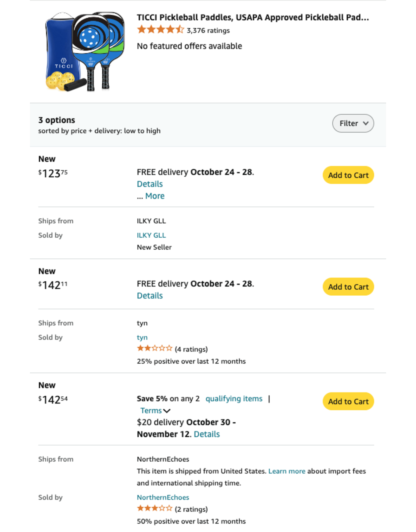Open Details for the $123.75 offer delivery
The height and width of the screenshot is (532, 416).
(150, 184)
